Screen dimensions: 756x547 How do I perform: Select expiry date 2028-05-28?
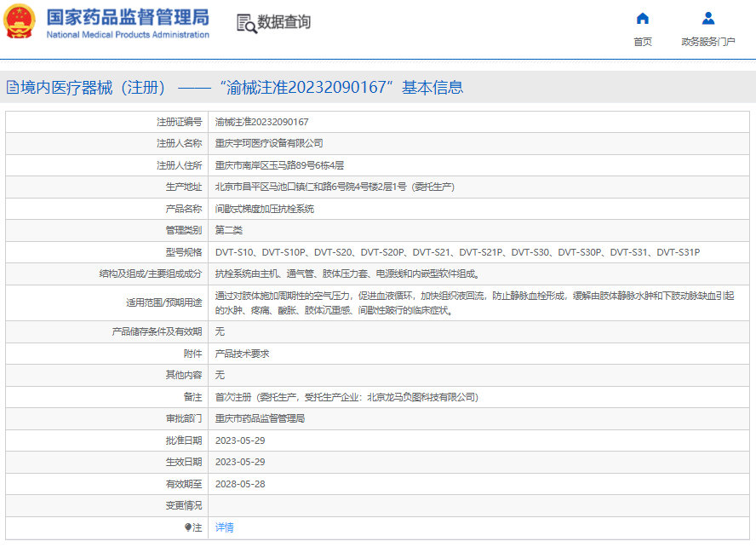[240, 484]
